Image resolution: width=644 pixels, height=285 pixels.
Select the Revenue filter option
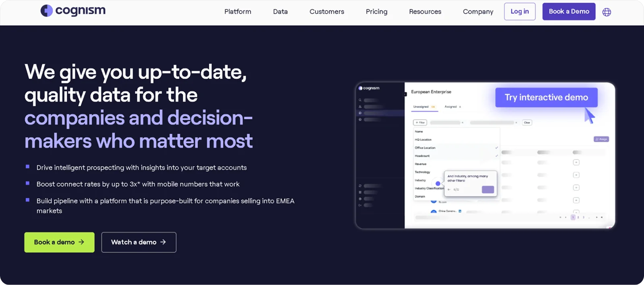[421, 164]
